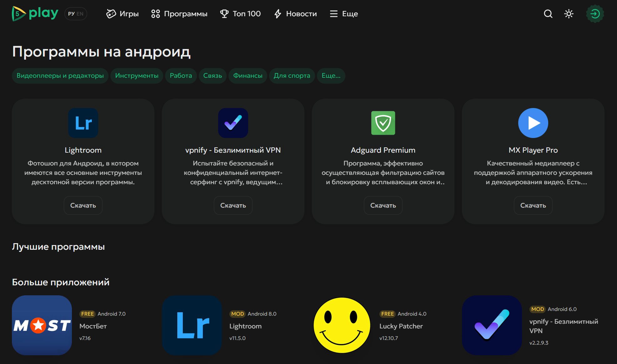
Task: Click the Lightroom description starting with Фотошоп
Action: click(83, 173)
